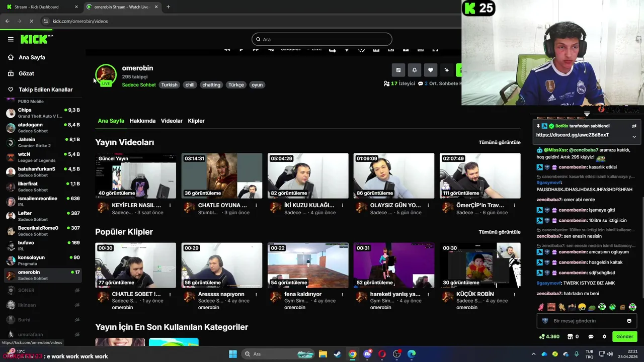644x362 pixels.
Task: Open the Sadece Sohbet category link
Action: (x=139, y=85)
